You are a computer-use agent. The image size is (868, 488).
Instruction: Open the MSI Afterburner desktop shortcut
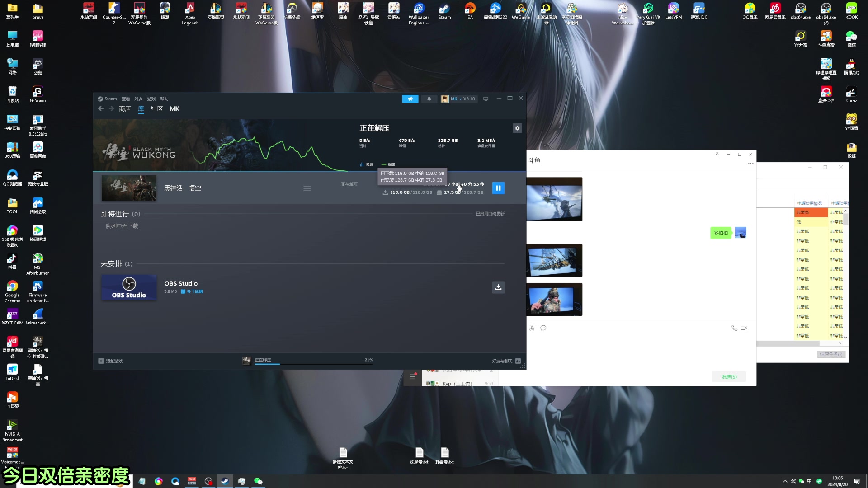coord(38,264)
